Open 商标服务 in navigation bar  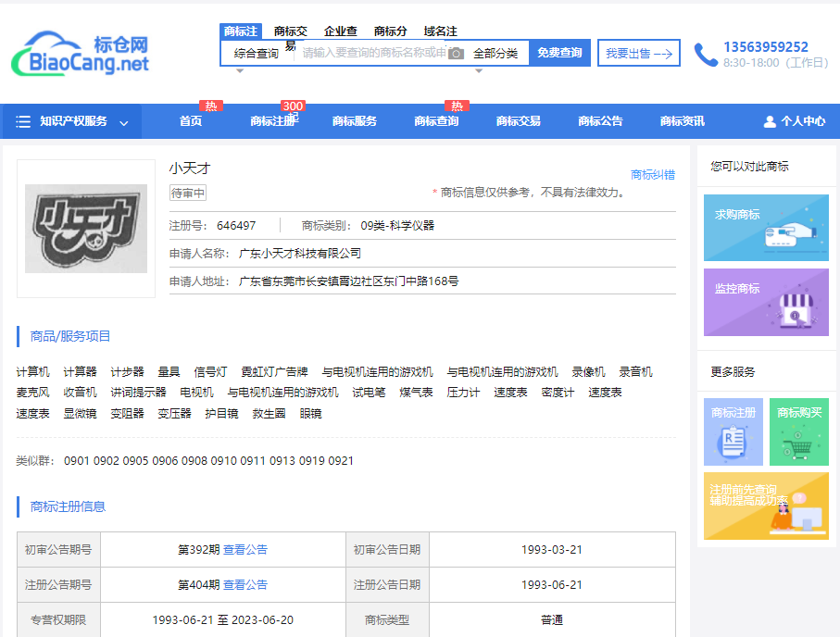pyautogui.click(x=354, y=121)
